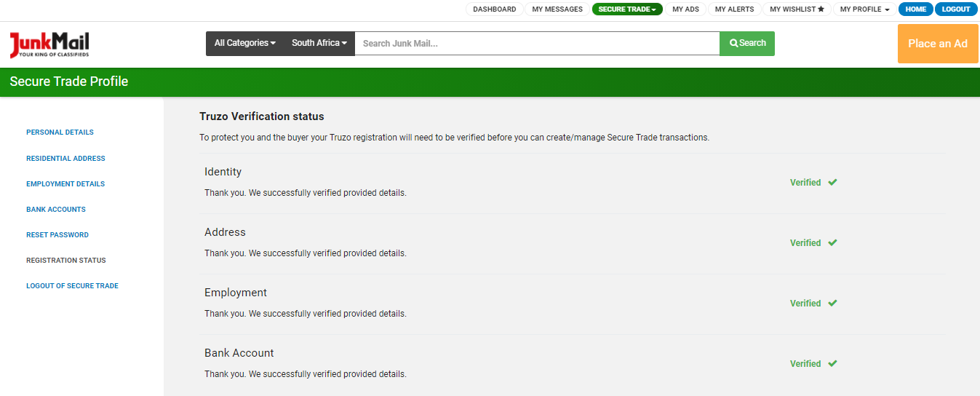
Task: Open Bank Accounts in sidebar
Action: click(x=56, y=210)
